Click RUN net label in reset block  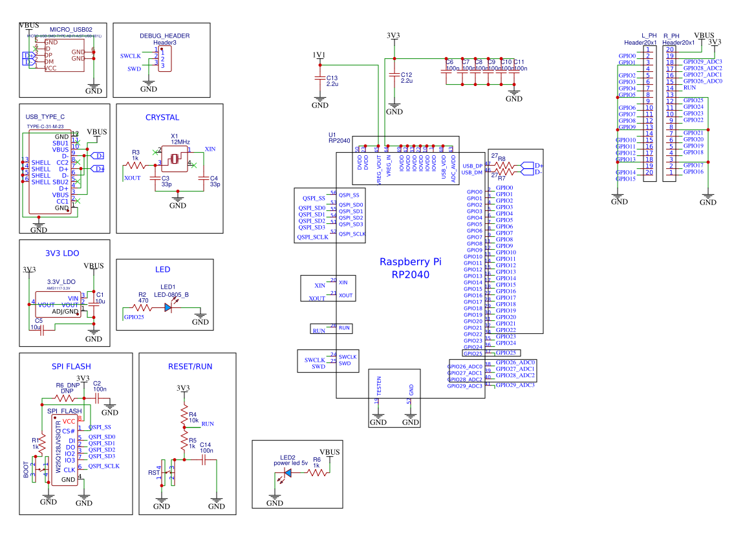pos(208,424)
